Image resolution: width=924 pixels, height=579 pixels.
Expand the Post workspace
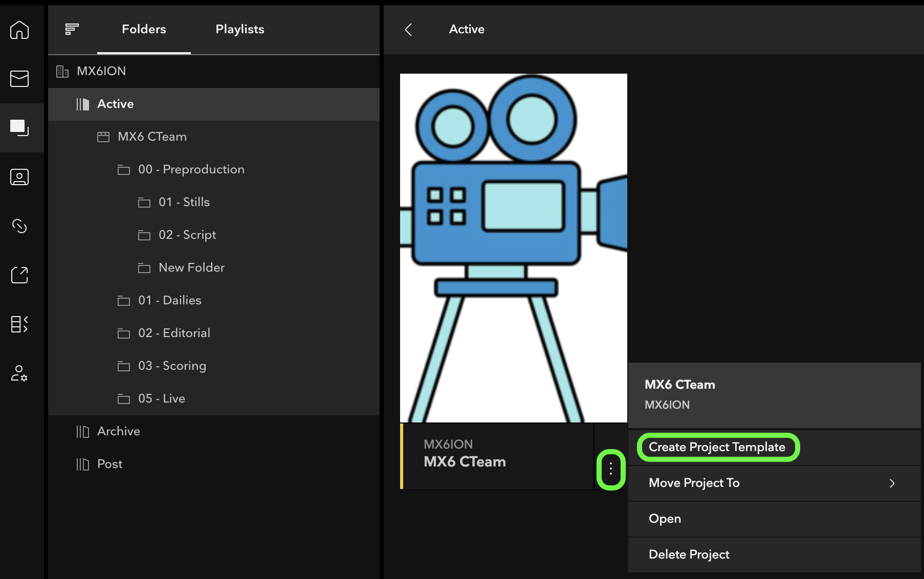click(x=109, y=464)
